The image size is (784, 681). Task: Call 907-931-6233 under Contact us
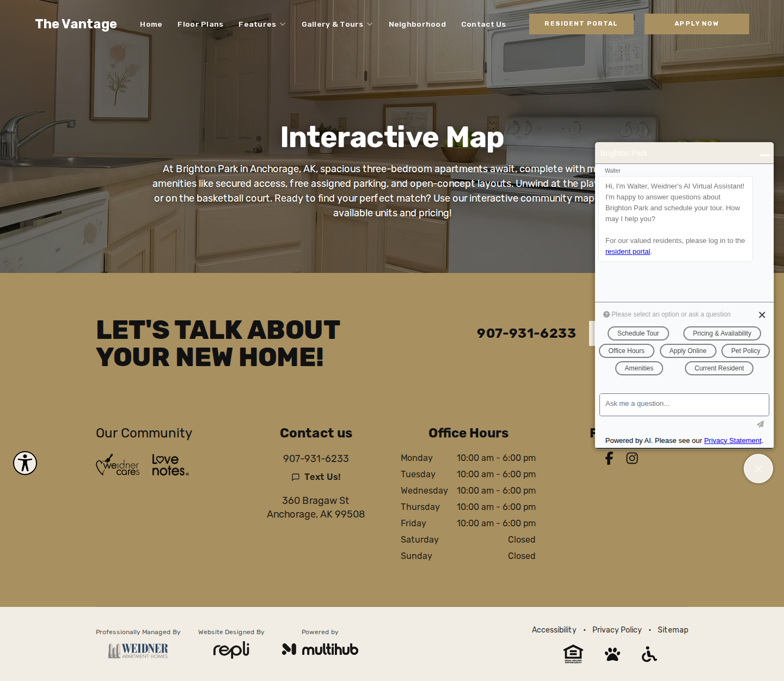[316, 459]
